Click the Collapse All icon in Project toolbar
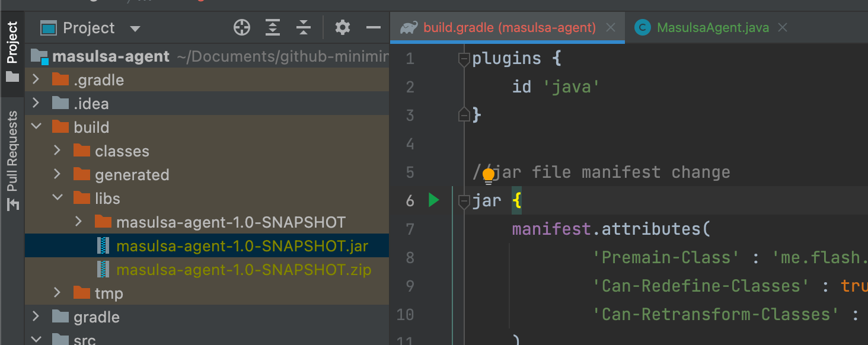The width and height of the screenshot is (868, 345). click(304, 27)
